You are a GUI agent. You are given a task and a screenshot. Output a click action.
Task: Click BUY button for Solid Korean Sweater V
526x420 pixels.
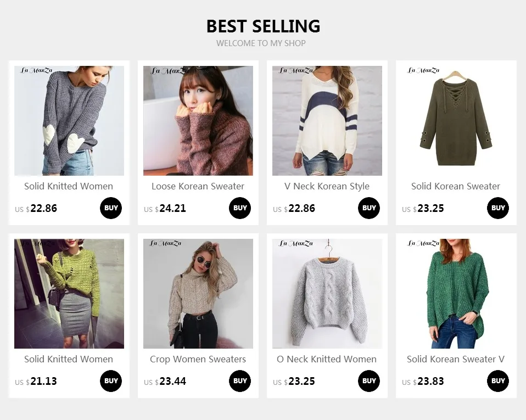[x=498, y=381]
